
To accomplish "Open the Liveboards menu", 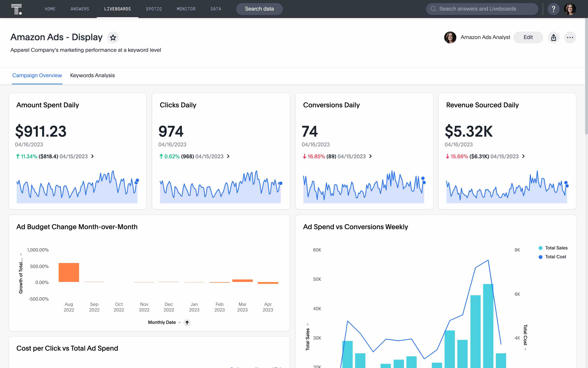I will pyautogui.click(x=118, y=9).
